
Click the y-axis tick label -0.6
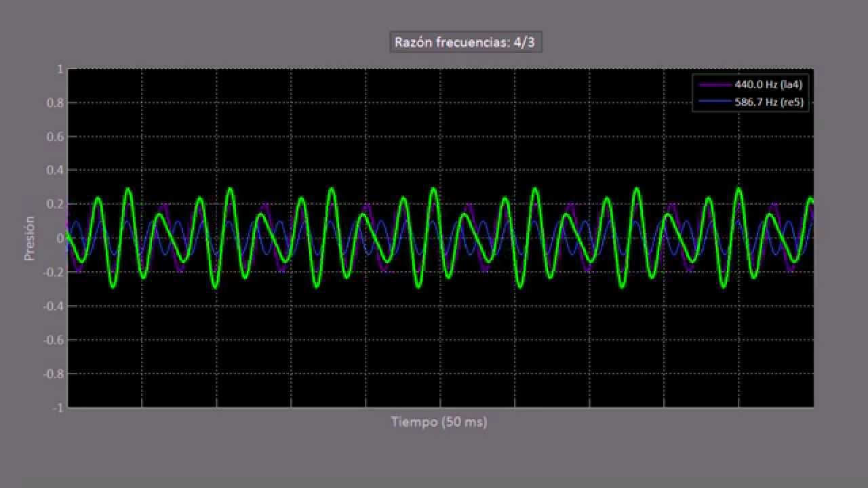click(x=54, y=340)
